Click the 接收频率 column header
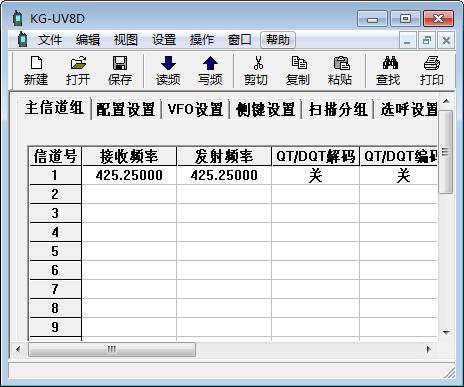Image resolution: width=464 pixels, height=387 pixels. (129, 156)
